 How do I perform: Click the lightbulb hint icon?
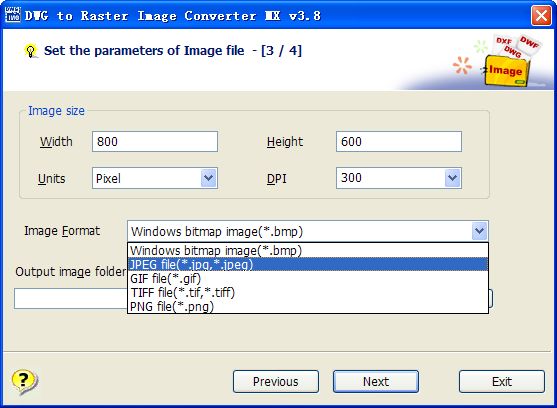tap(31, 51)
